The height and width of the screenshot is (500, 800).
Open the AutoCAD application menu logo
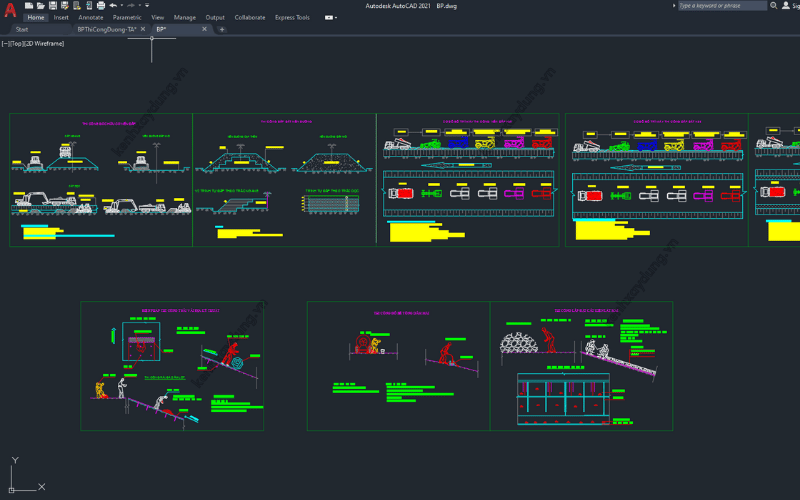[x=10, y=10]
